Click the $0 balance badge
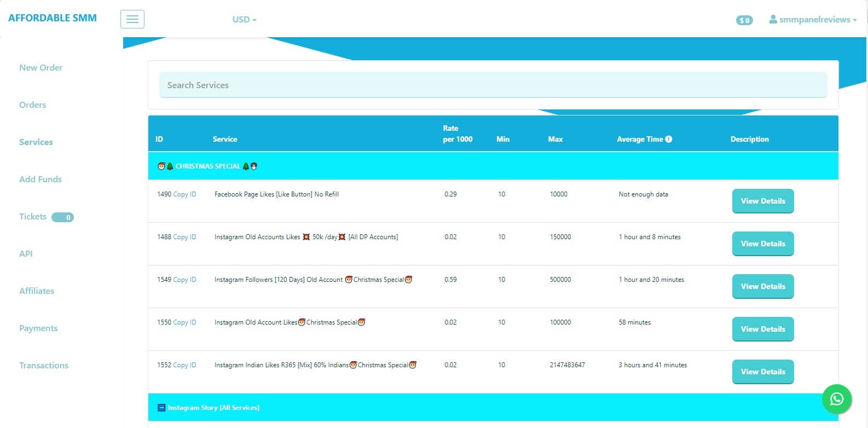 click(x=744, y=20)
